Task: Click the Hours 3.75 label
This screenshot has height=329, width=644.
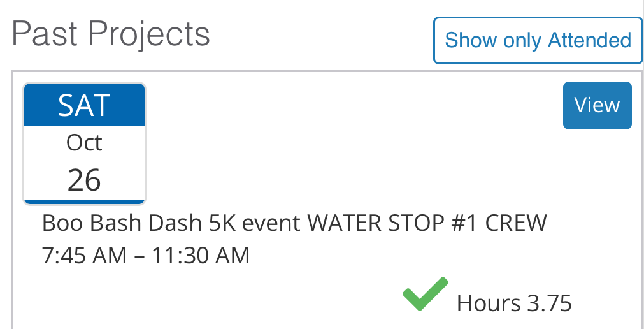Action: tap(514, 303)
